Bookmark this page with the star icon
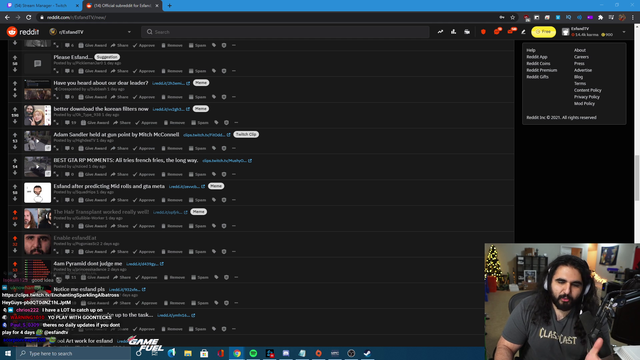The height and width of the screenshot is (360, 640). click(x=513, y=18)
